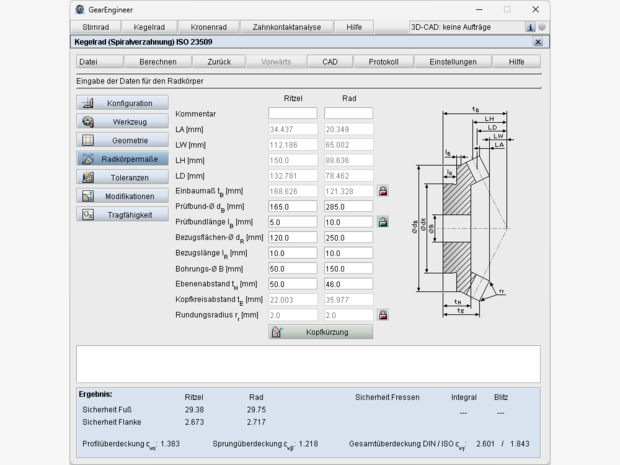Open the Zahnkontaktanalyse tab
620x465 pixels.
(287, 27)
